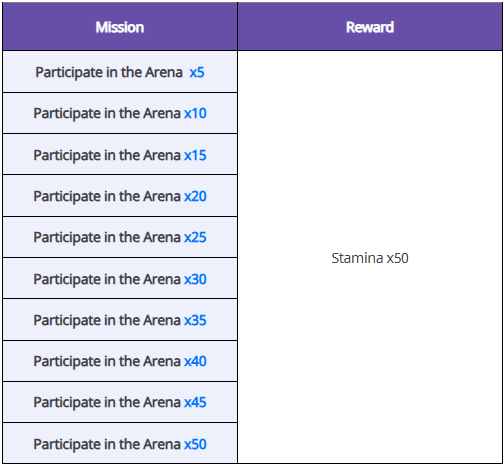Select the Participate in the Arena x30 row

pyautogui.click(x=120, y=279)
